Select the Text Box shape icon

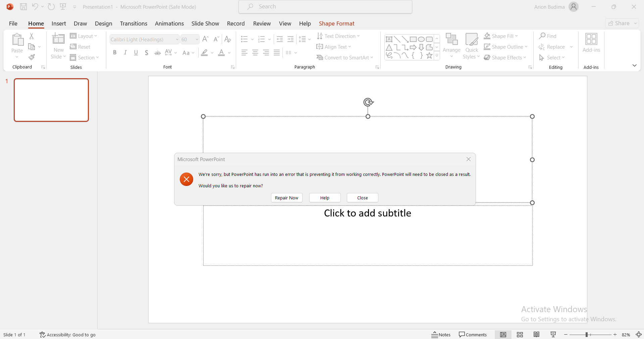(x=389, y=39)
